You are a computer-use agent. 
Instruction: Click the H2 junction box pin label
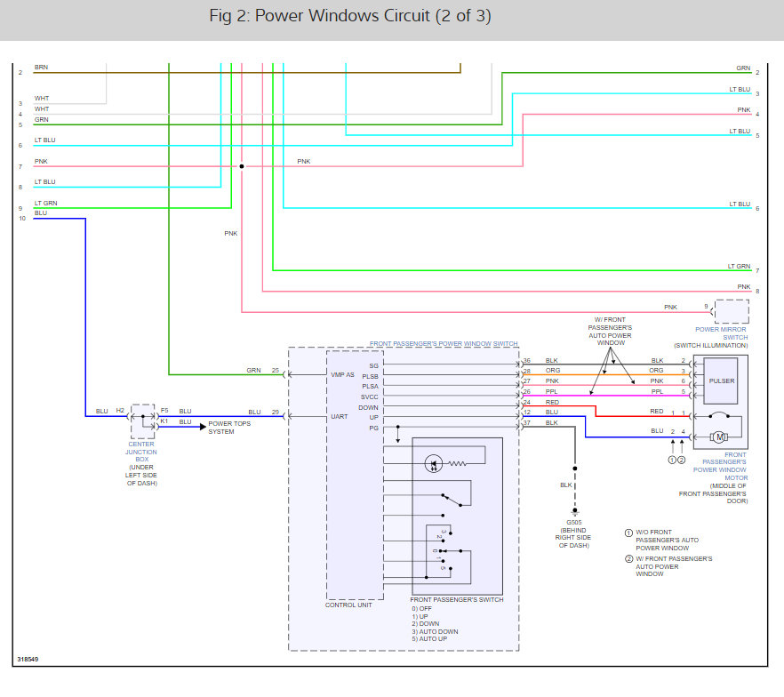(120, 411)
